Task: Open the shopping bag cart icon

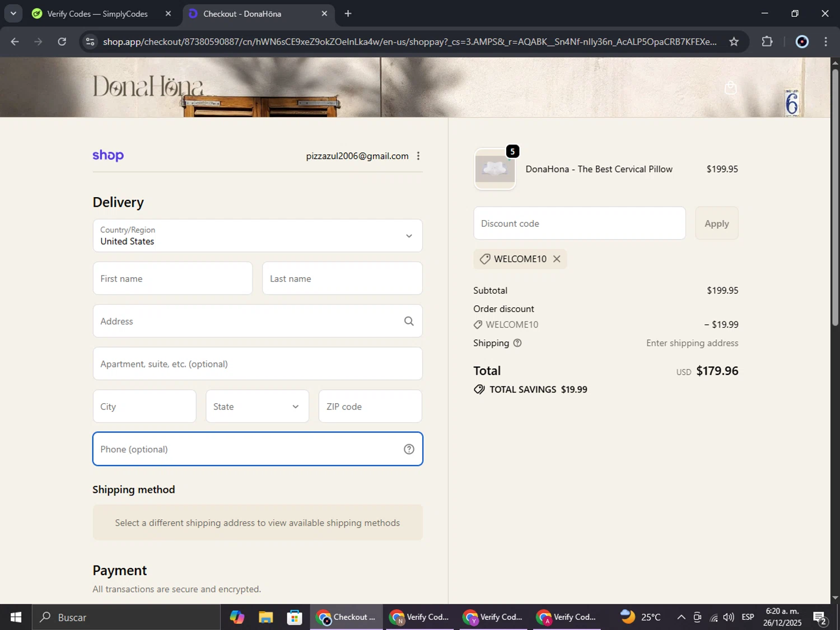Action: [x=730, y=87]
